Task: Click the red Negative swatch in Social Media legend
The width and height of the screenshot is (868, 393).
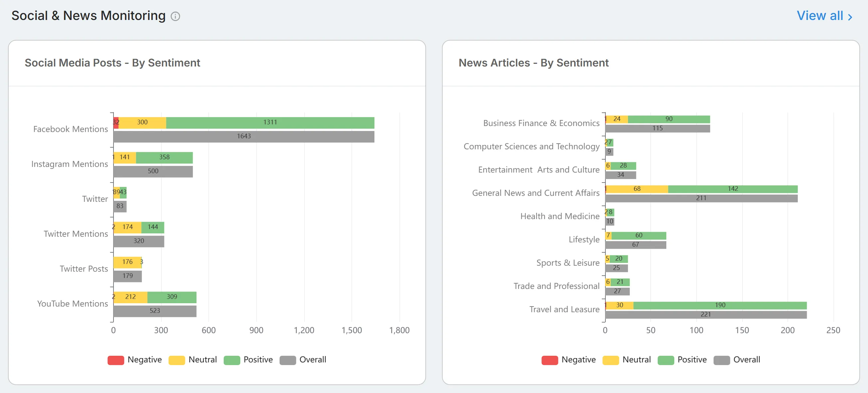Action: coord(115,360)
